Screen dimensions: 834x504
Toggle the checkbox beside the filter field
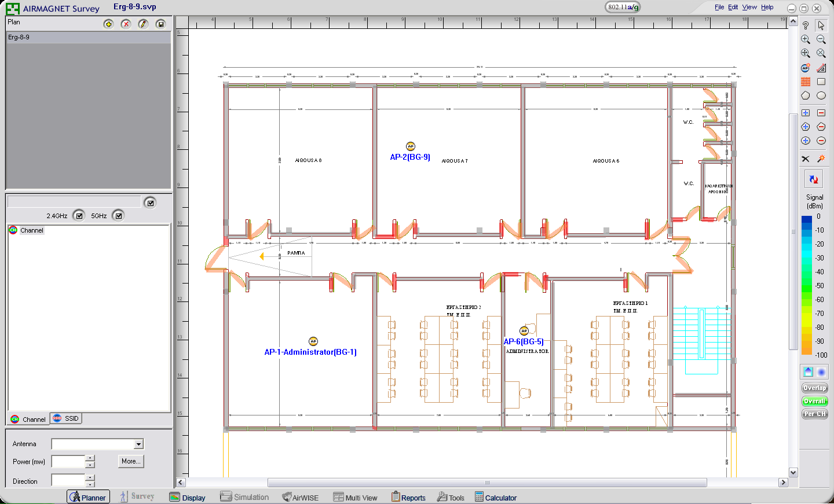pyautogui.click(x=151, y=203)
